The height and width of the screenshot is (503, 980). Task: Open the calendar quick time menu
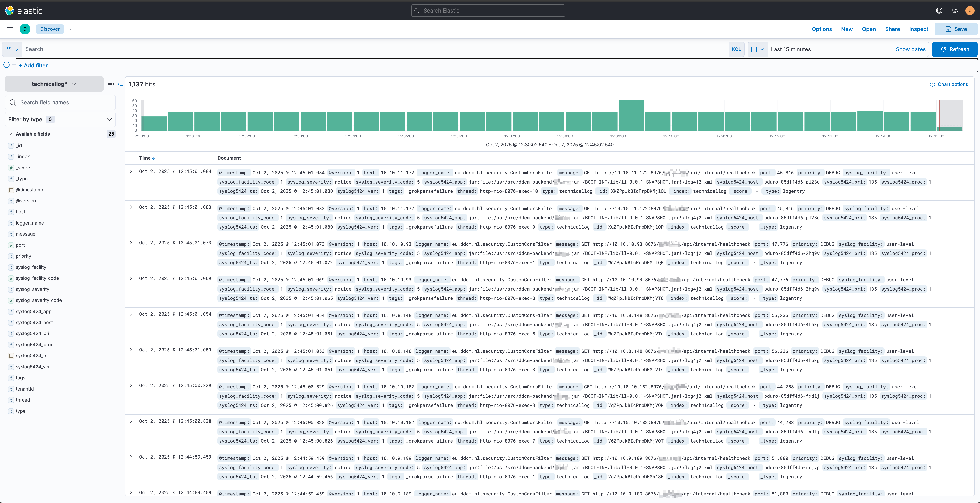click(757, 49)
